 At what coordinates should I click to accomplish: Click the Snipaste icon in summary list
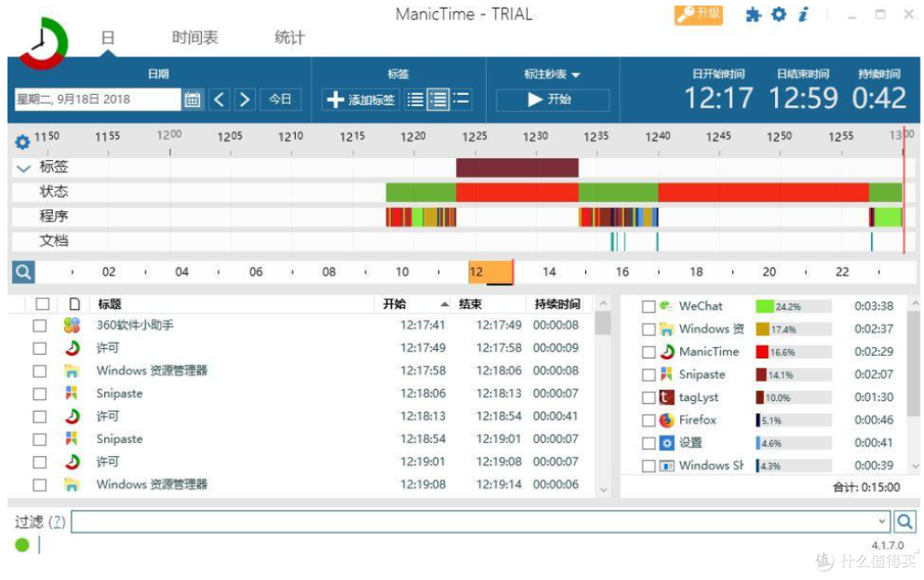click(666, 375)
